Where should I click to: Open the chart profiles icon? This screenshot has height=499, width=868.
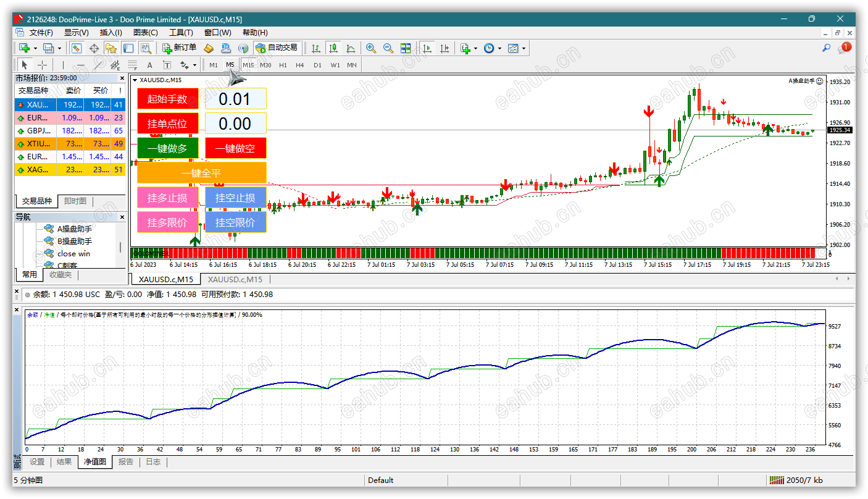pyautogui.click(x=48, y=48)
